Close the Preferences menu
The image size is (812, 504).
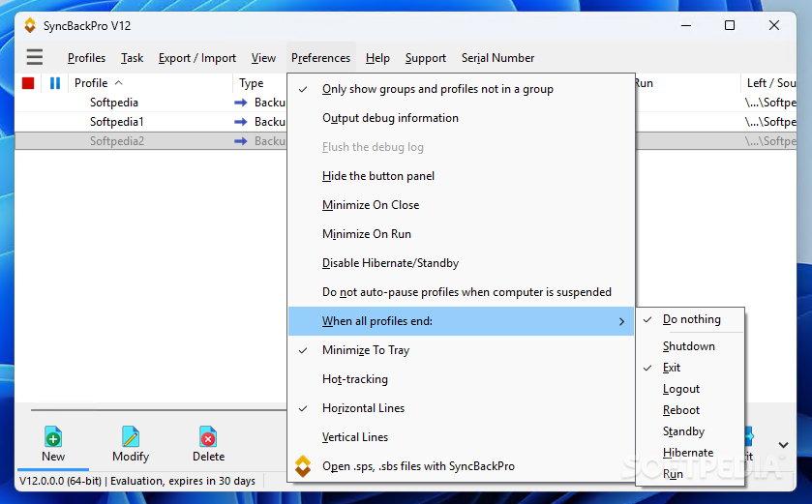pos(320,58)
